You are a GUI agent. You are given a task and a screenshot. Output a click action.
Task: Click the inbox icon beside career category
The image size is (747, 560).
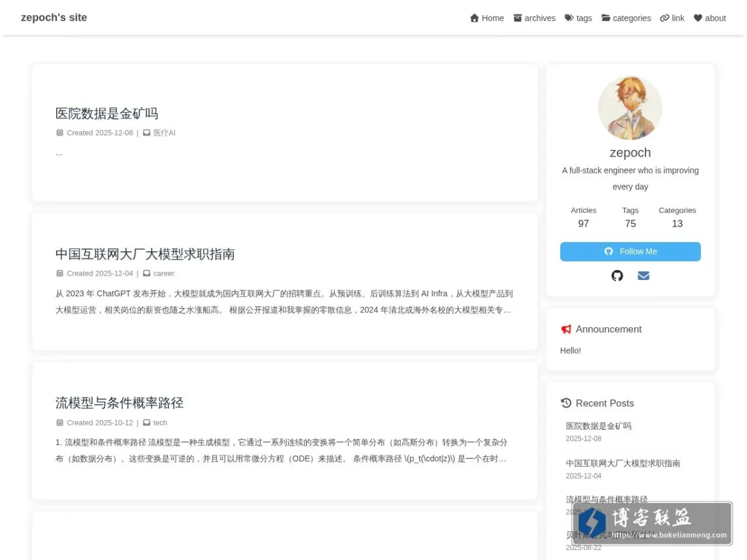[147, 273]
